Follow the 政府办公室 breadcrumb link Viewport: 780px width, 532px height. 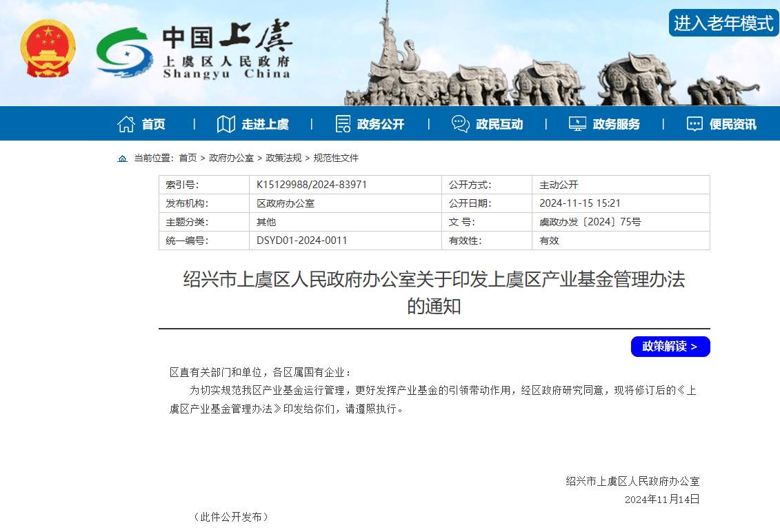[x=231, y=158]
